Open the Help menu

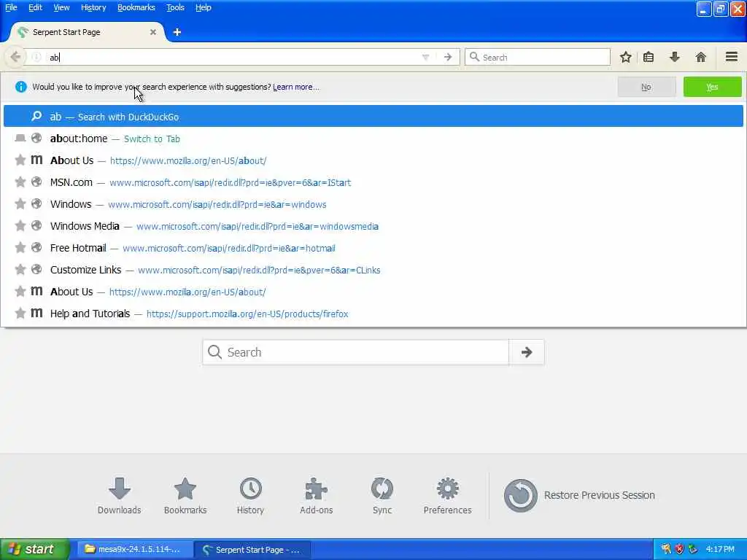[x=204, y=7]
